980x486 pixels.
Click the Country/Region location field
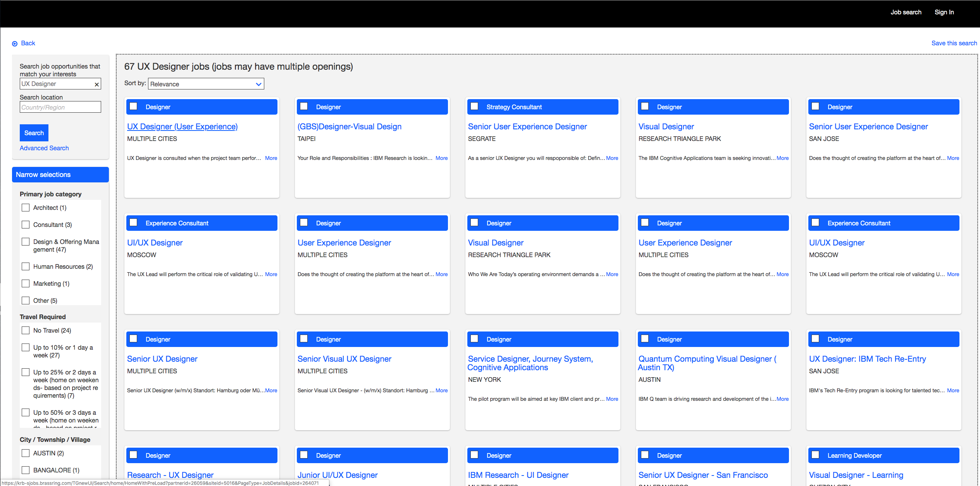(x=60, y=107)
